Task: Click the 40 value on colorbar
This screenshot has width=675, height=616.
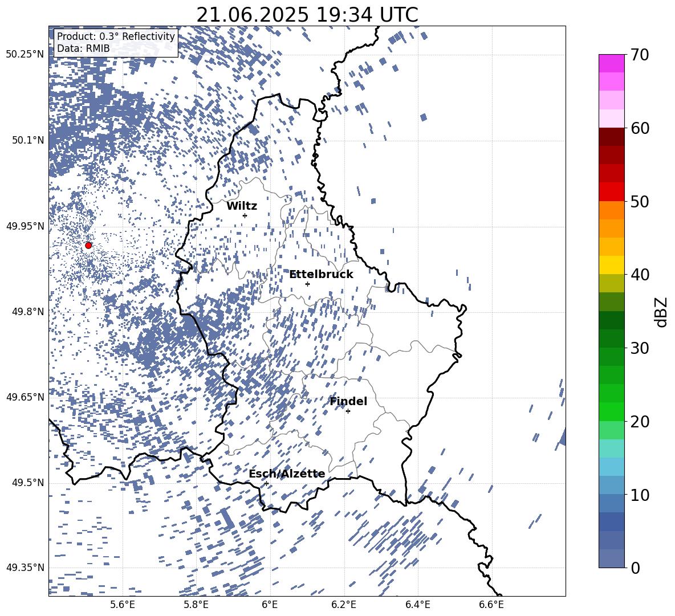Action: pos(640,275)
